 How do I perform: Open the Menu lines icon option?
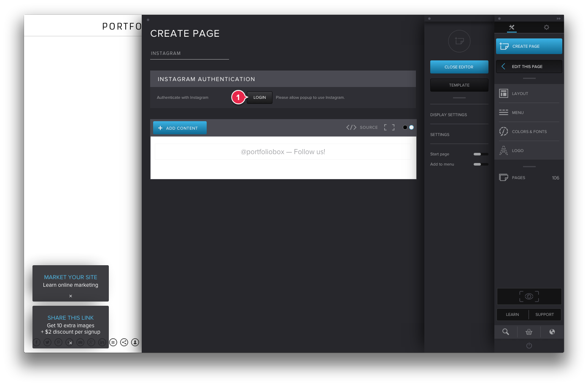[504, 112]
